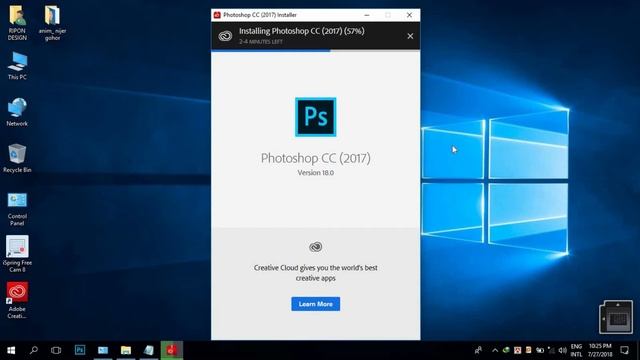This screenshot has width=640, height=360.
Task: Open clock showing 10:25 PM
Action: click(600, 350)
